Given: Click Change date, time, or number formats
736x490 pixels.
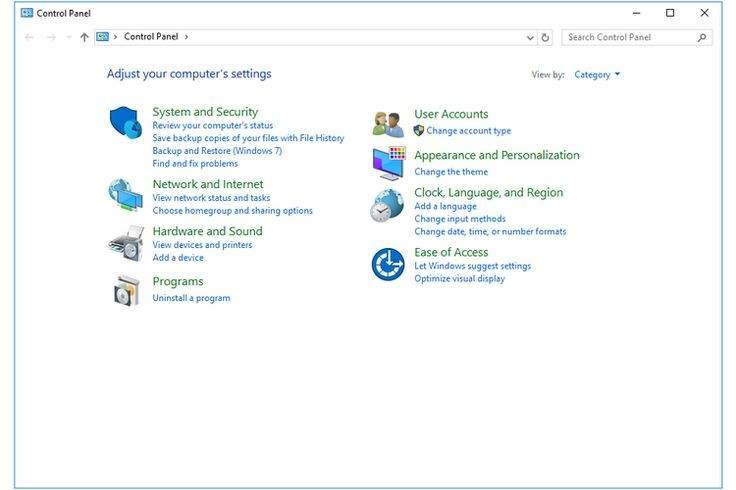Looking at the screenshot, I should tap(490, 232).
